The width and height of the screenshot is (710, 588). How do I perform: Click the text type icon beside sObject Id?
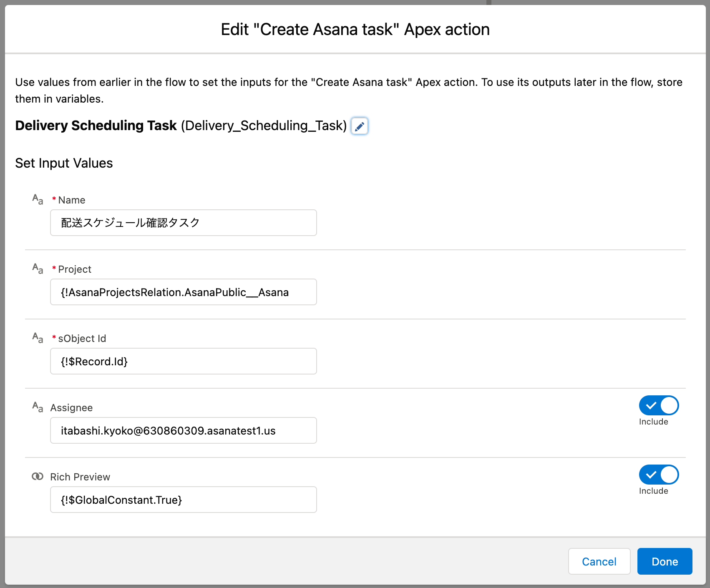coord(38,338)
